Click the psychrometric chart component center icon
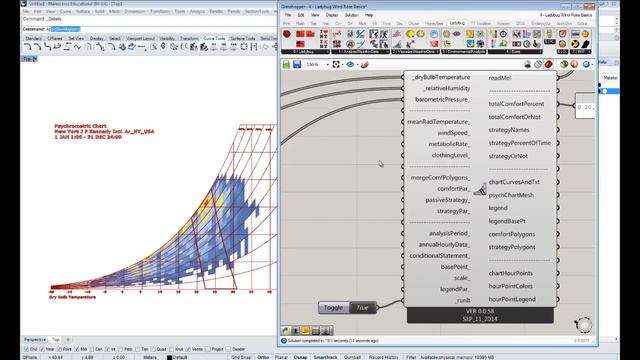 click(480, 189)
